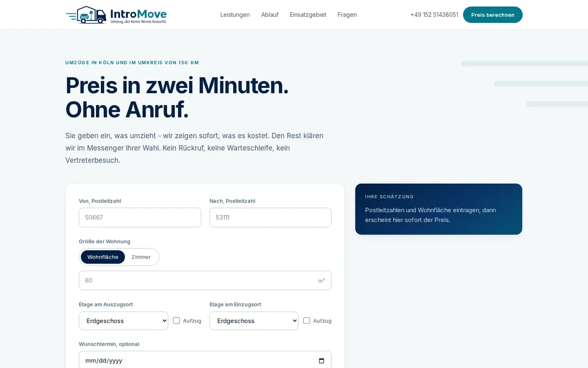Open the Einsatzgebiet nav link

(x=308, y=15)
